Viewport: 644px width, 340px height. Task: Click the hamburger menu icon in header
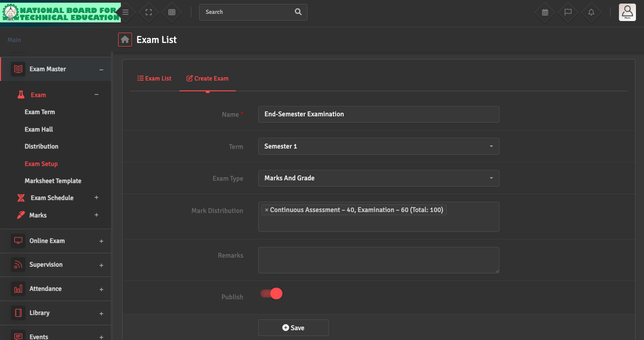pos(126,13)
